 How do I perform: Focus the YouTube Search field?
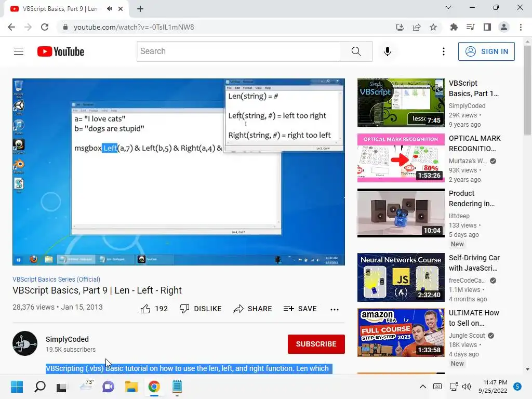[238, 51]
